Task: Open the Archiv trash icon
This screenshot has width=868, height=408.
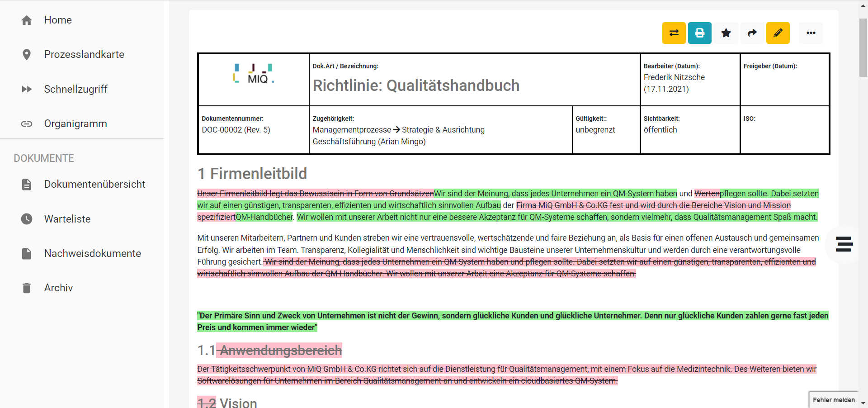Action: (27, 288)
